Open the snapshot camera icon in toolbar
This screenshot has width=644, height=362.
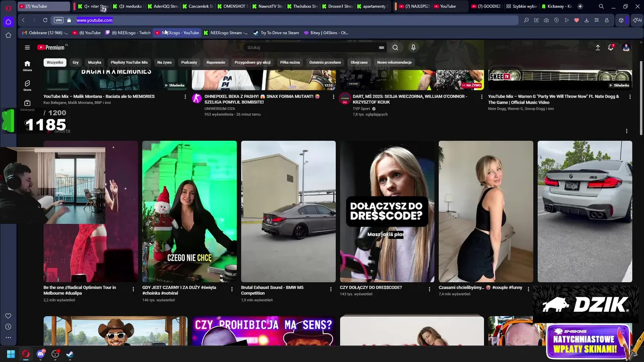tap(546, 20)
